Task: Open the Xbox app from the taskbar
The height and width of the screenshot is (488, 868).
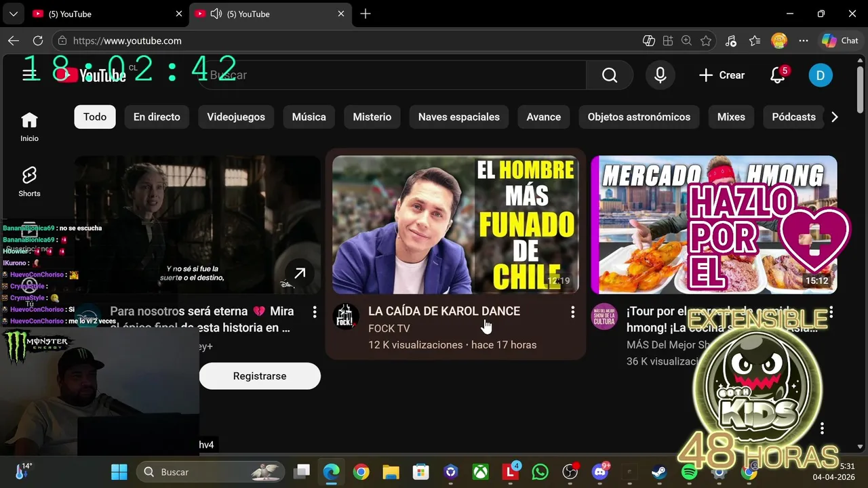Action: click(481, 472)
